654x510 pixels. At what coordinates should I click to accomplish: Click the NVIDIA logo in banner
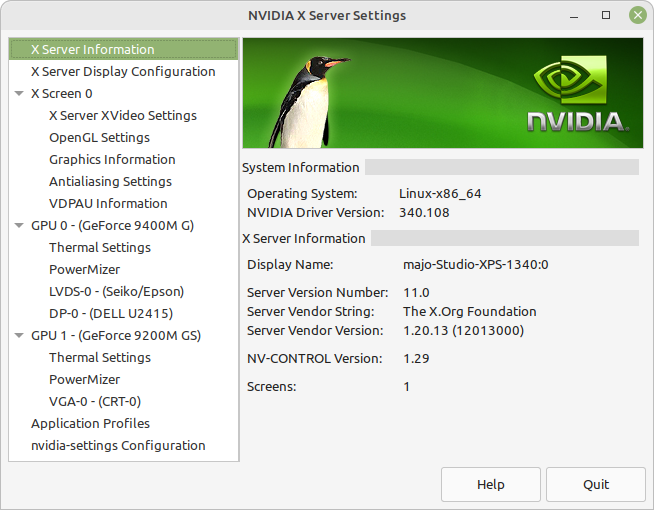(578, 95)
